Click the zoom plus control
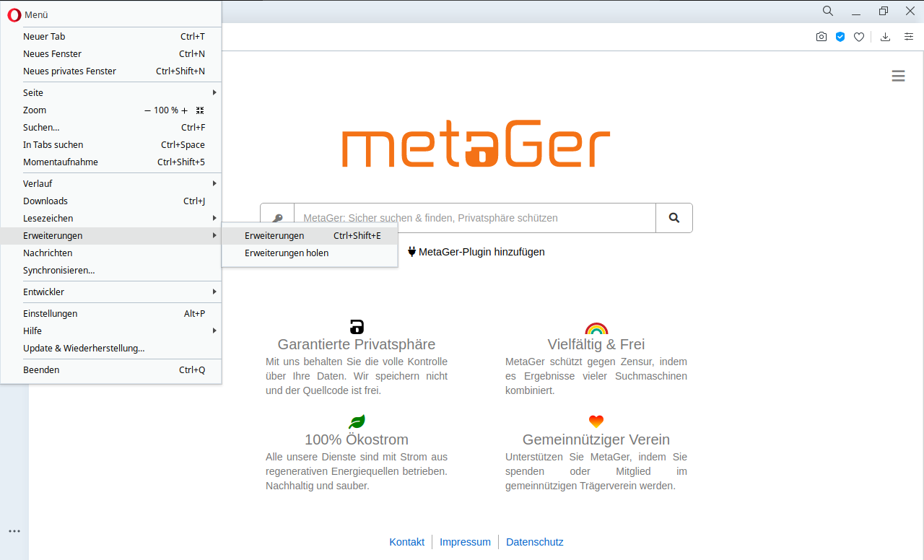Screen dimensions: 924x560 185,110
